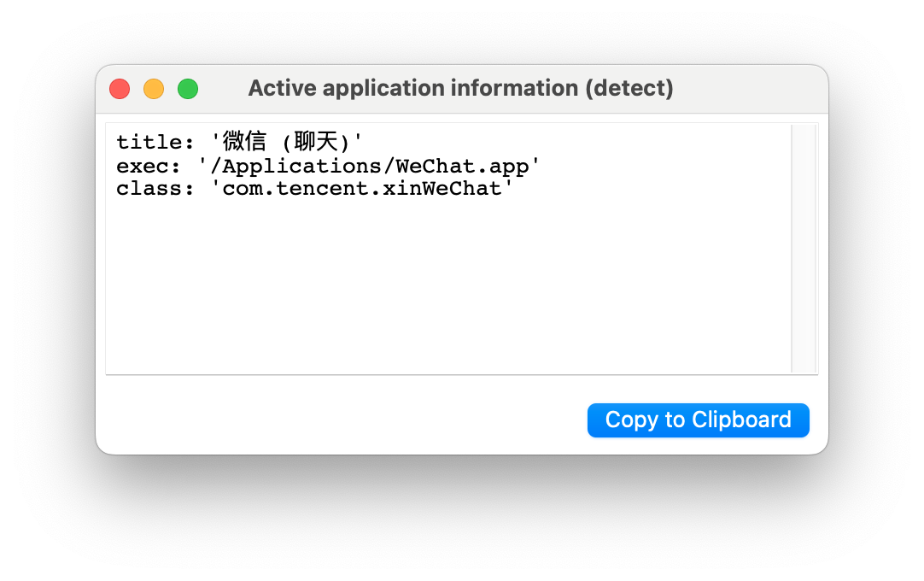The width and height of the screenshot is (924, 581).
Task: Maximize the window with the green button
Action: tap(188, 89)
